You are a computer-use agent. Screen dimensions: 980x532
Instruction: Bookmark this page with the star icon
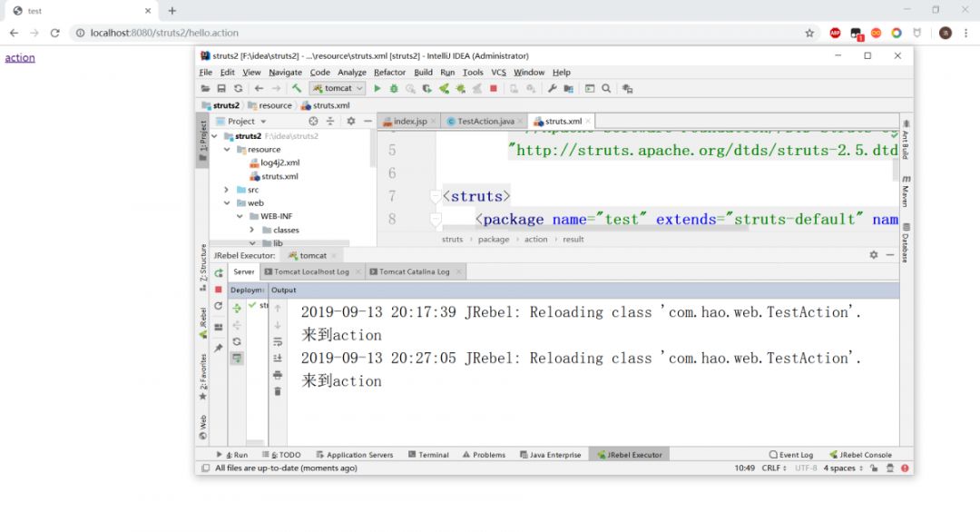point(809,33)
